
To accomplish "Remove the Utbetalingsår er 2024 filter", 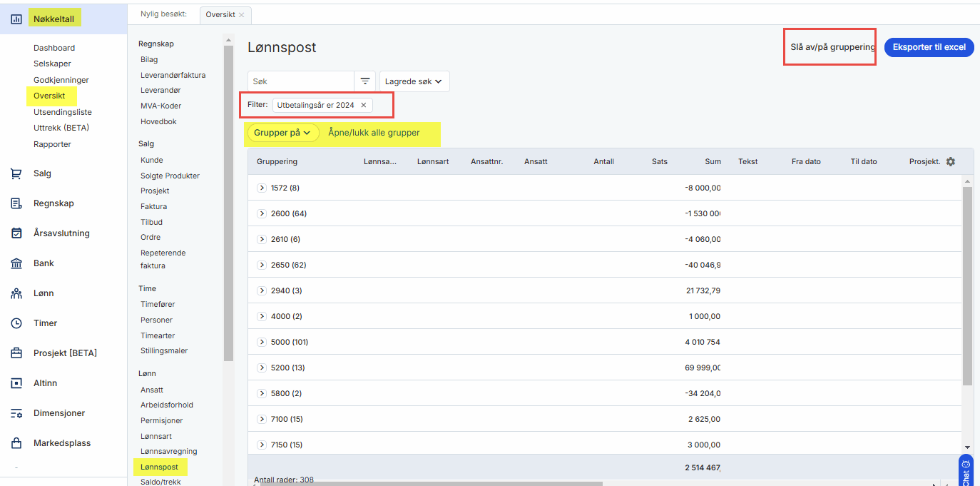I will [363, 105].
